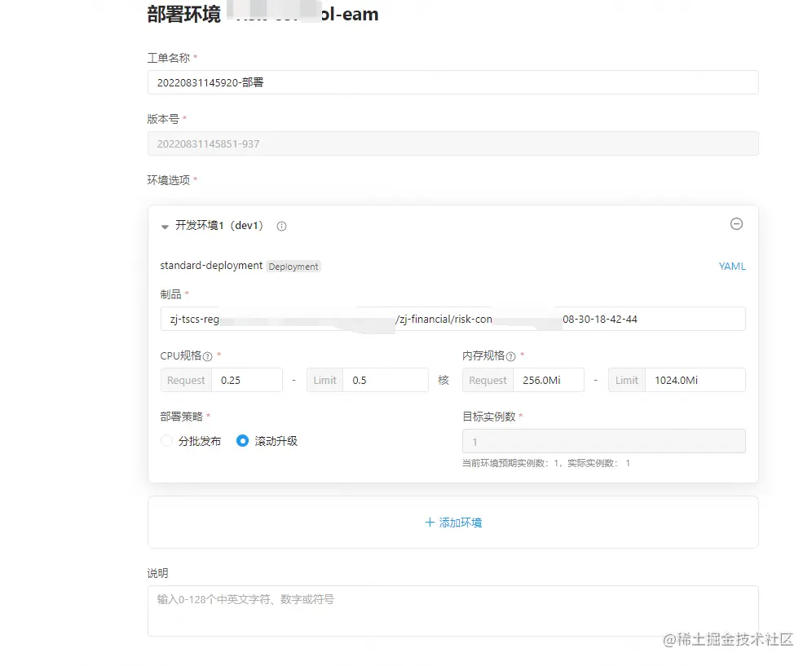Click the info icon next to 开发环境1
Image resolution: width=812 pixels, height=666 pixels.
pyautogui.click(x=282, y=226)
